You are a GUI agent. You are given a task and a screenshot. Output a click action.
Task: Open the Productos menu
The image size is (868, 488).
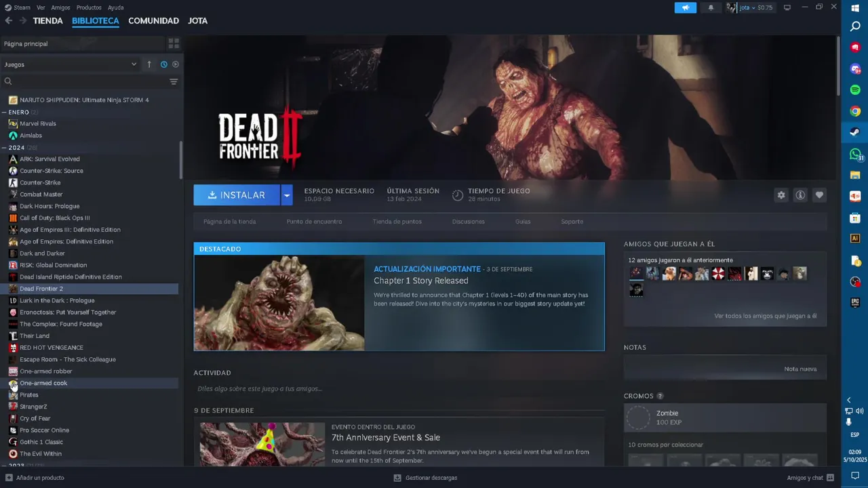[89, 7]
